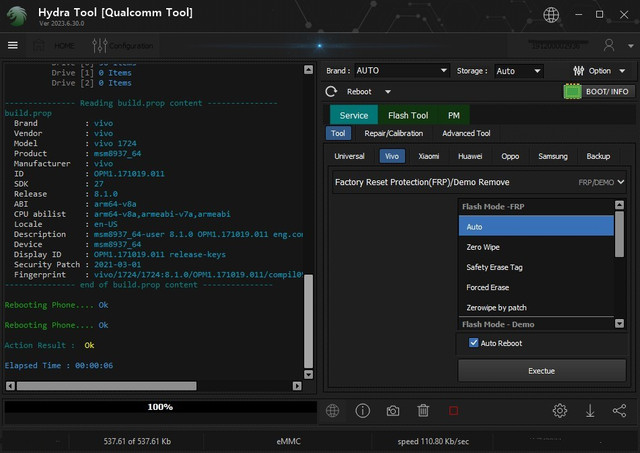Click the 537.61 of 537.61 Kb status text
640x453 pixels.
coord(137,441)
